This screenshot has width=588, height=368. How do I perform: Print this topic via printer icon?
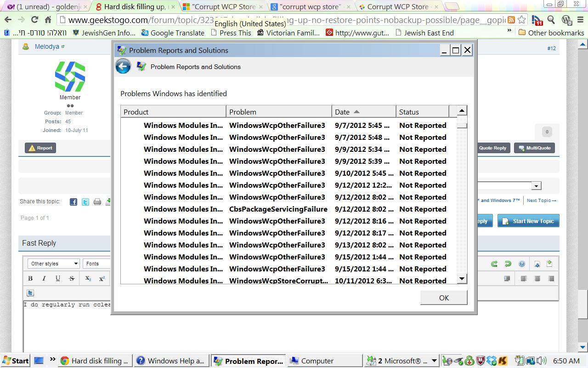coord(97,201)
